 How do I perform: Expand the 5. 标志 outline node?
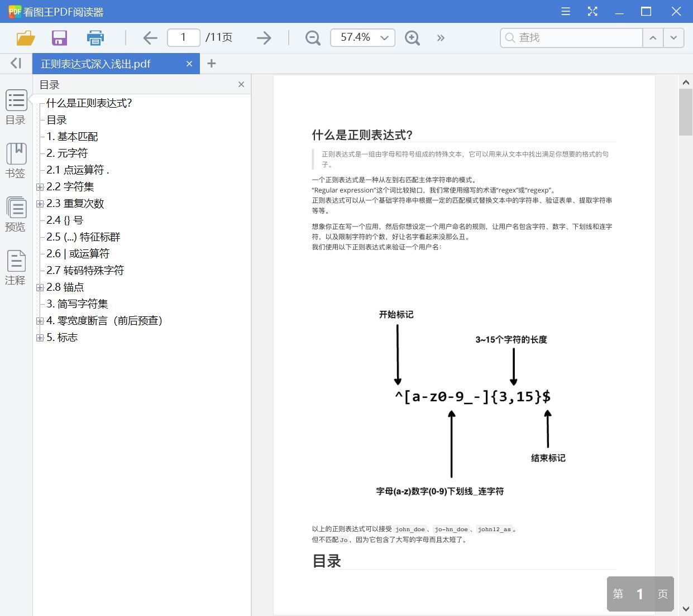pyautogui.click(x=40, y=338)
